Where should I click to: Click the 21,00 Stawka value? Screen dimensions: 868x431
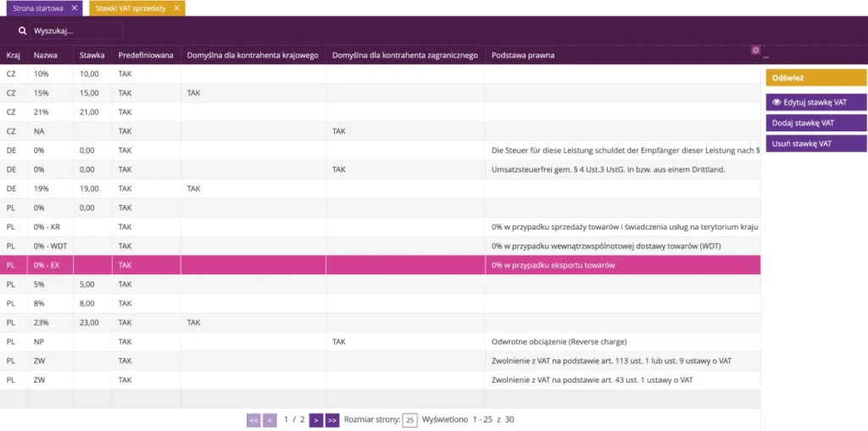coord(89,112)
